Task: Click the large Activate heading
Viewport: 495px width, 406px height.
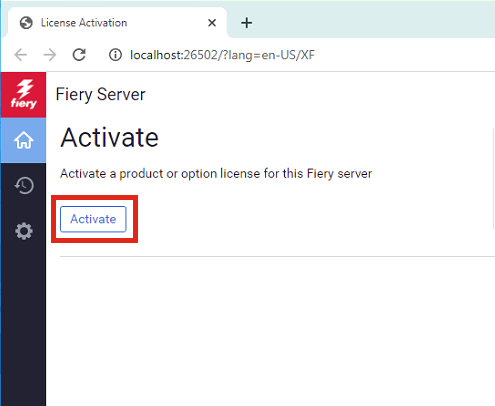Action: (x=109, y=137)
